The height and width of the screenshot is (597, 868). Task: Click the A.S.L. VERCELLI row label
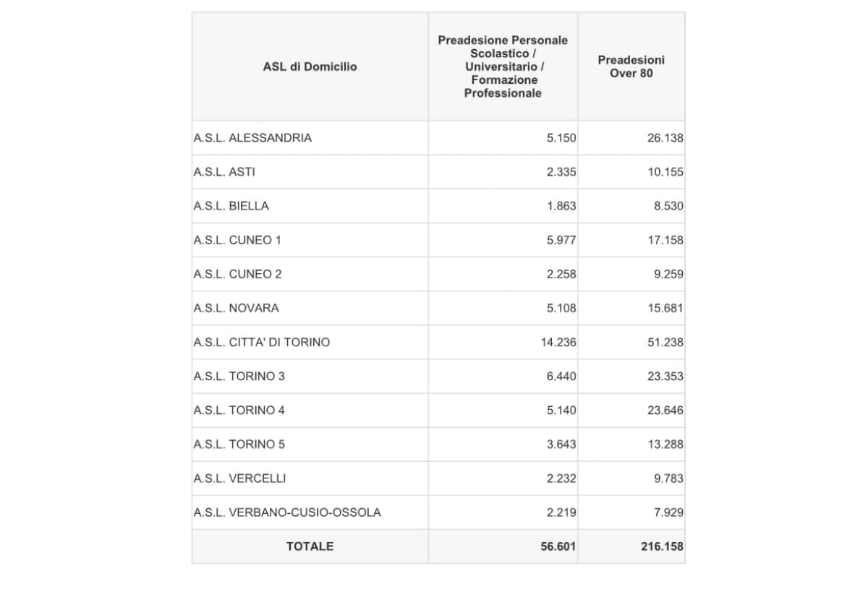point(239,478)
